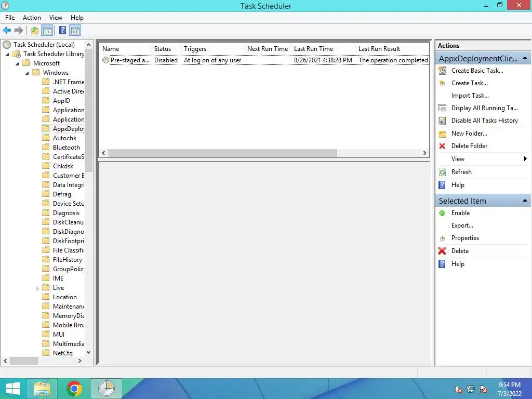The image size is (532, 399).
Task: Click Disable All Tasks History label
Action: click(485, 121)
